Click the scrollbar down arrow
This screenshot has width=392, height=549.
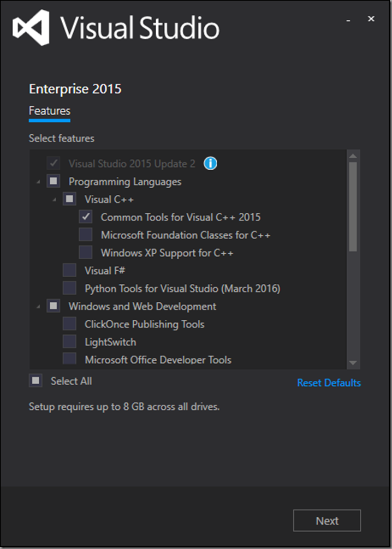(353, 363)
